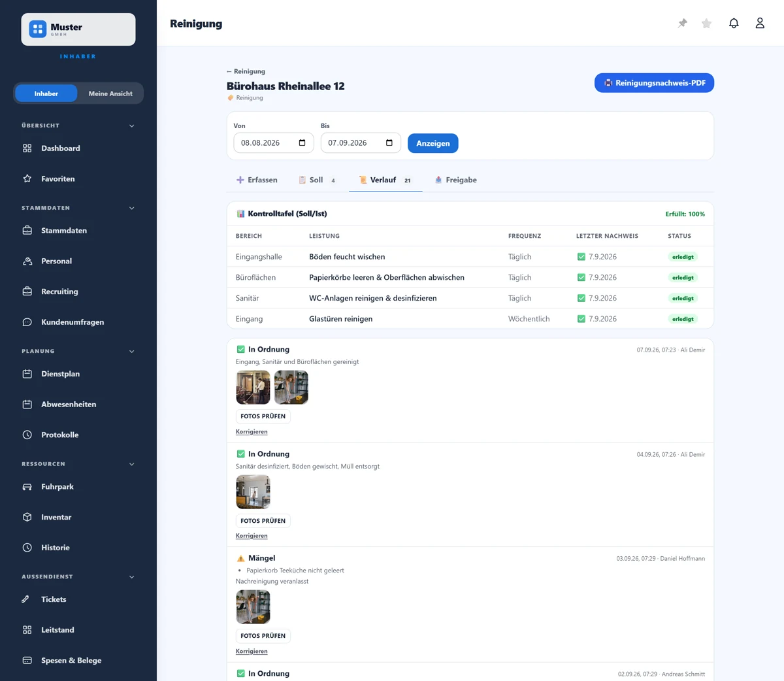Switch to the Erfassen tab

click(x=257, y=180)
